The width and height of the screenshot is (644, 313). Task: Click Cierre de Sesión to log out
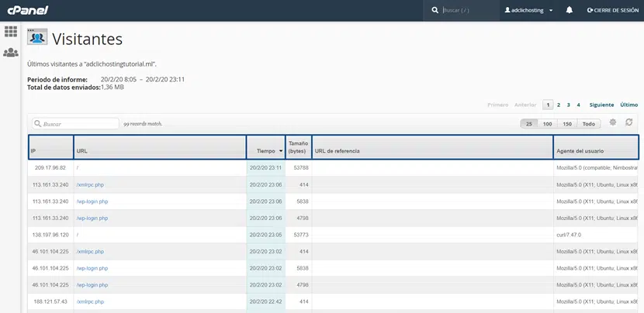tap(613, 10)
